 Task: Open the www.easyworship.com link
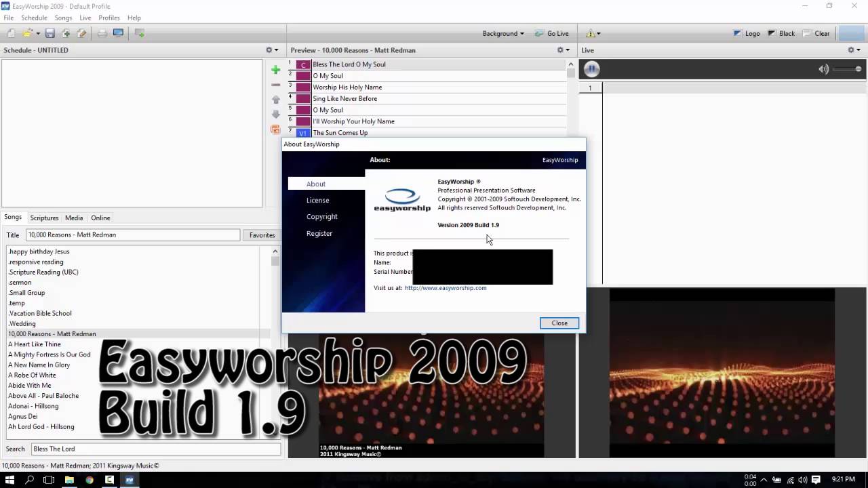[446, 287]
